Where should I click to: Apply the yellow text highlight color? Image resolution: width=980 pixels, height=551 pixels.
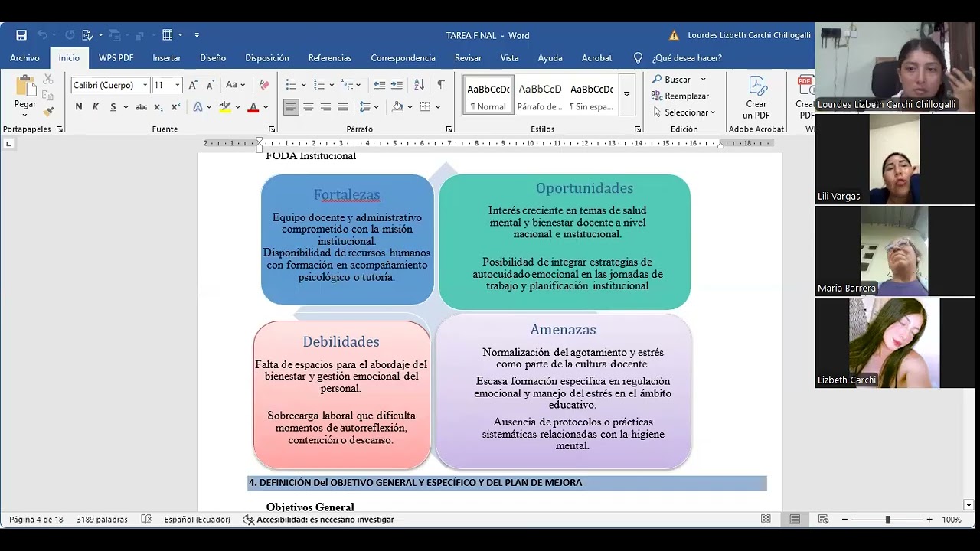click(224, 107)
